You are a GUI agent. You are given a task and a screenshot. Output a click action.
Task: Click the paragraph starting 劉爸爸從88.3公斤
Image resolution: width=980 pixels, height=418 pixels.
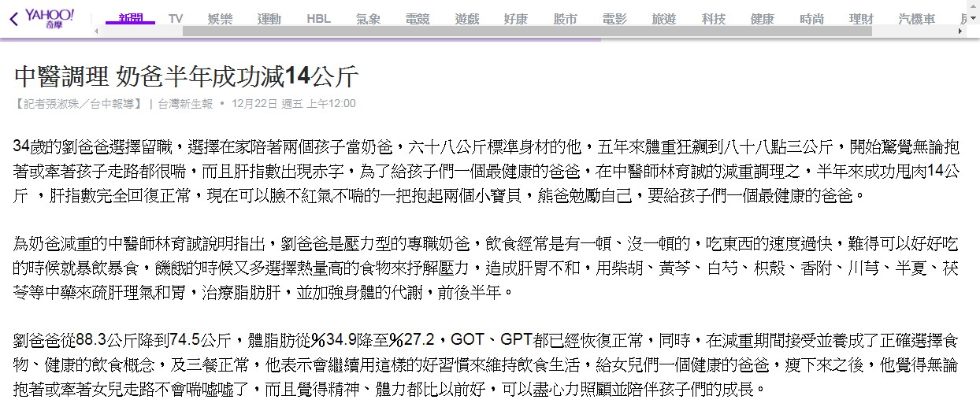(x=487, y=364)
